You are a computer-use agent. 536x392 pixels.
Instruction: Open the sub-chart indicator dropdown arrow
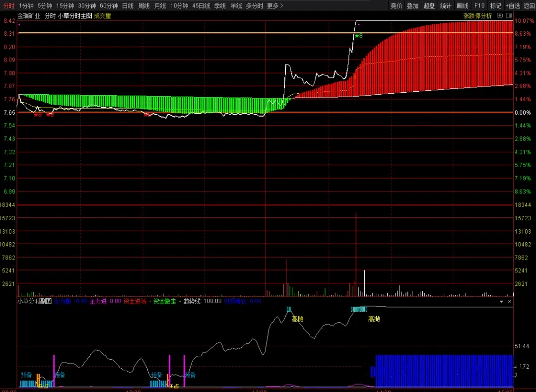[501, 301]
